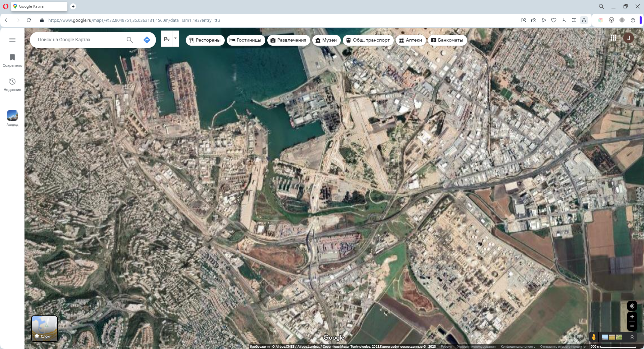This screenshot has height=349, width=644.
Task: Expand the imagery strip double-chevron
Action: coord(632,337)
